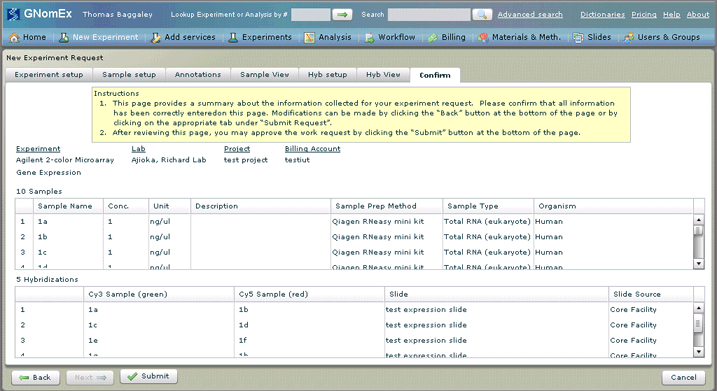Click the Billing Account heading
Image resolution: width=717 pixels, height=391 pixels.
point(312,149)
